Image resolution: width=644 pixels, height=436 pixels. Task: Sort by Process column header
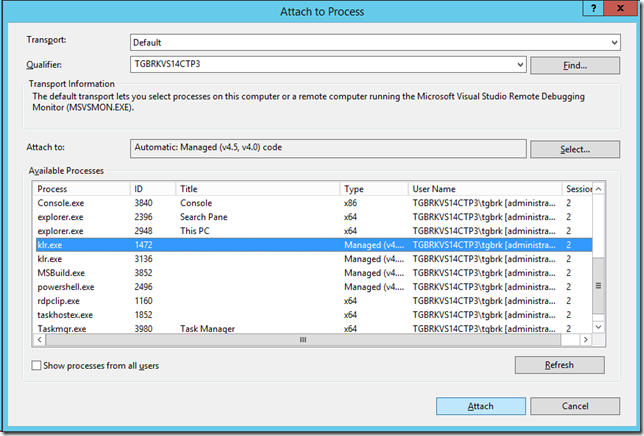click(x=81, y=189)
